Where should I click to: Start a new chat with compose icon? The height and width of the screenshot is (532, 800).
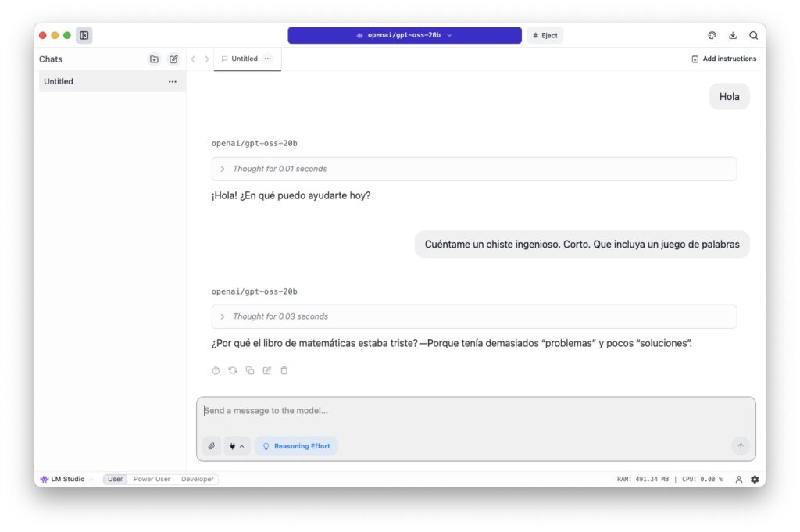pyautogui.click(x=173, y=59)
